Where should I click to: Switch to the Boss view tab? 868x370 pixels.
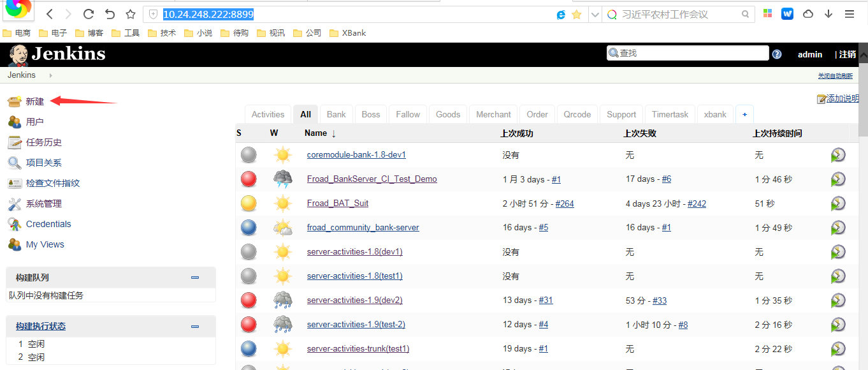coord(370,114)
